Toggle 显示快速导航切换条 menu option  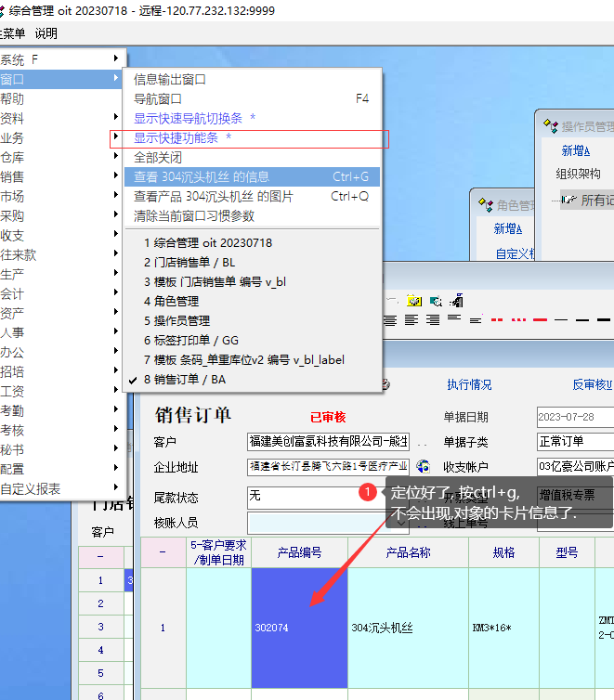coord(194,118)
